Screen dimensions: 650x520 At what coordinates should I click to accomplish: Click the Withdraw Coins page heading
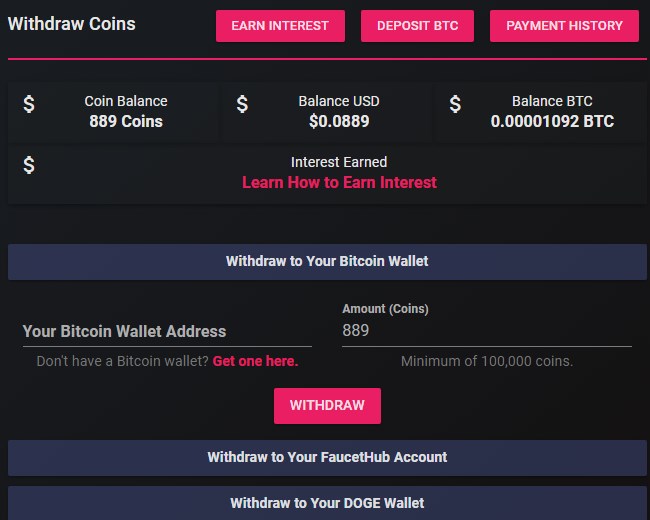coord(71,23)
